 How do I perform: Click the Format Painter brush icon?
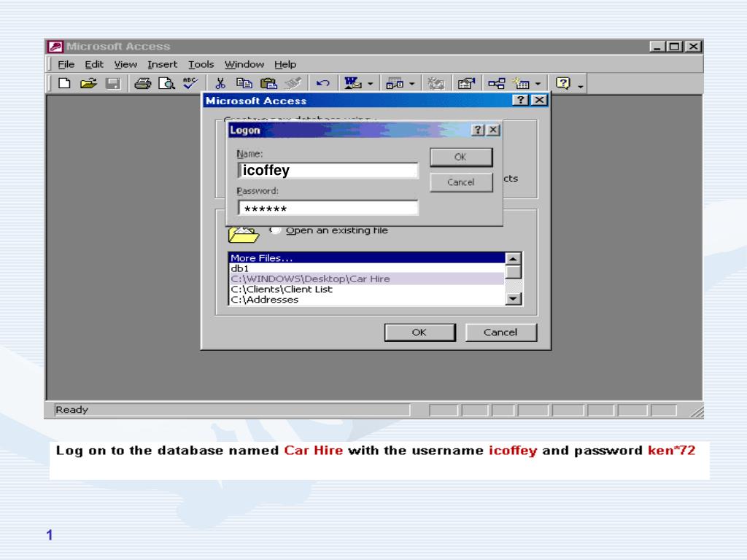[293, 84]
